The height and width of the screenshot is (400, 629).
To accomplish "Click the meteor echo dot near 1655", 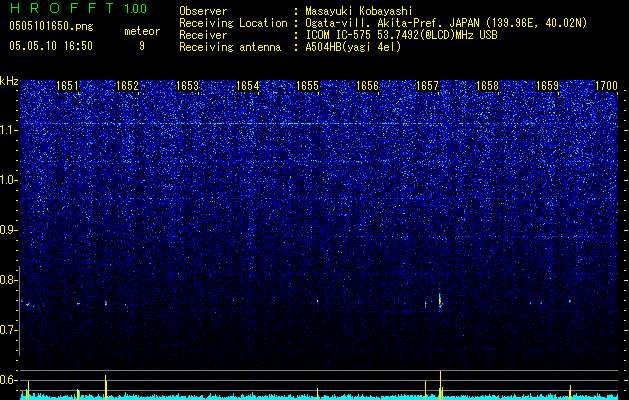I will pos(317,301).
